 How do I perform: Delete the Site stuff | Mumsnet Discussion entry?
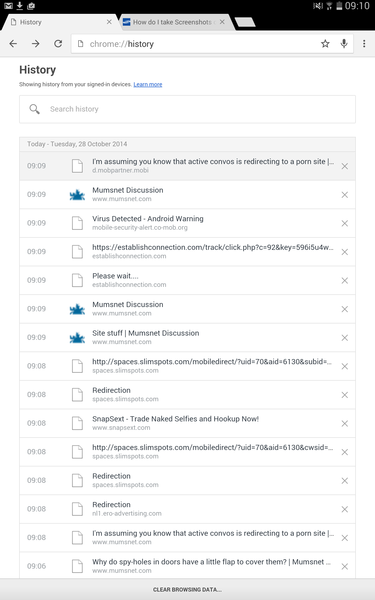click(x=345, y=338)
